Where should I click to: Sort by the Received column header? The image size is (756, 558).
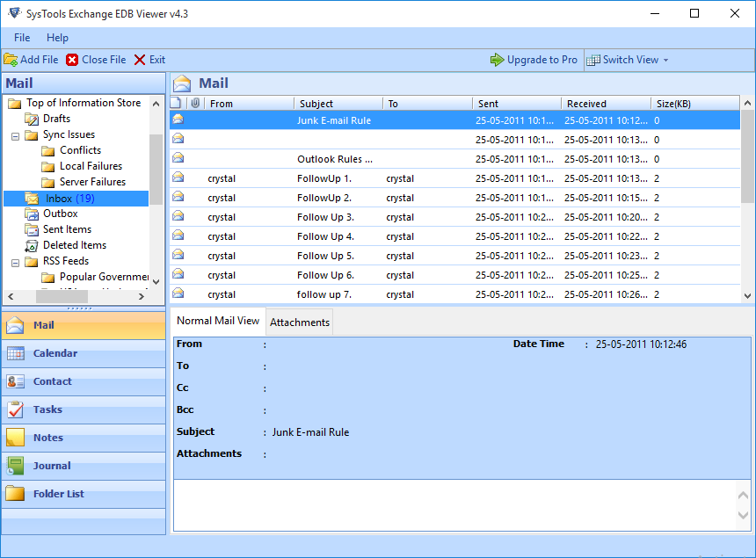[606, 104]
